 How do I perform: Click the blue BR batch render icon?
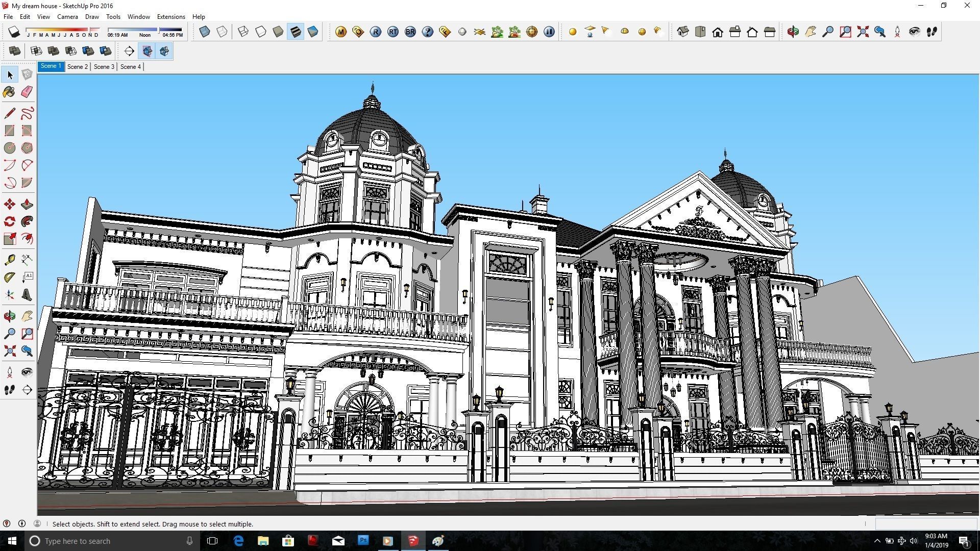coord(410,32)
